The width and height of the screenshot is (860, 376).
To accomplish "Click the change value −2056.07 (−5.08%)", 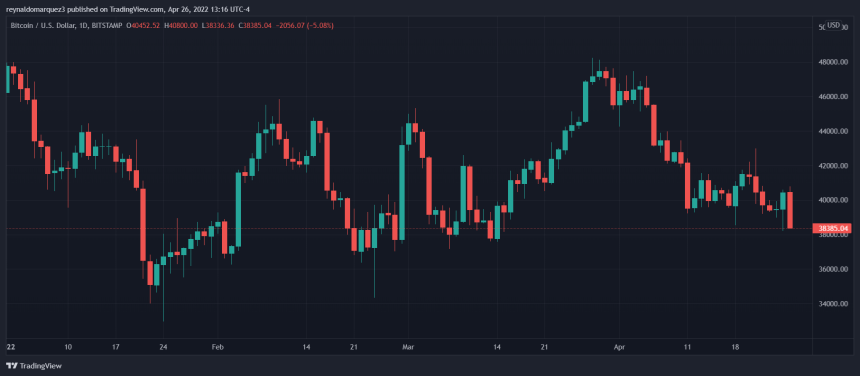I will point(304,26).
